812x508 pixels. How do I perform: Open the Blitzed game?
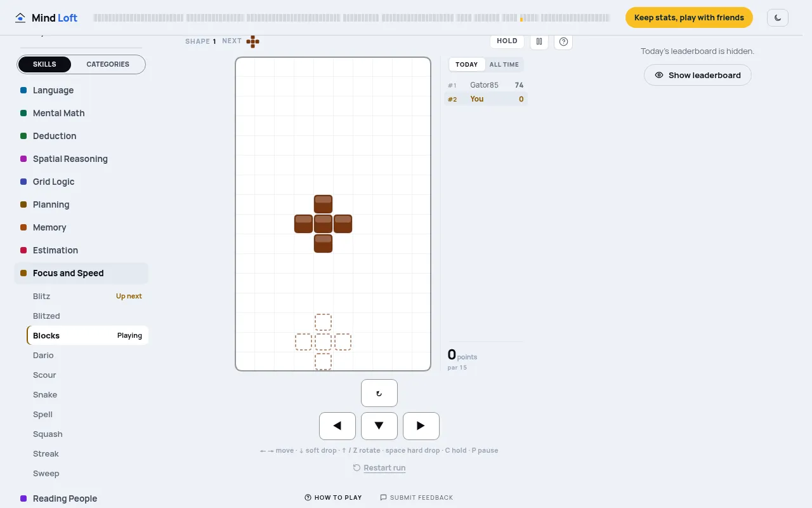pos(88,316)
